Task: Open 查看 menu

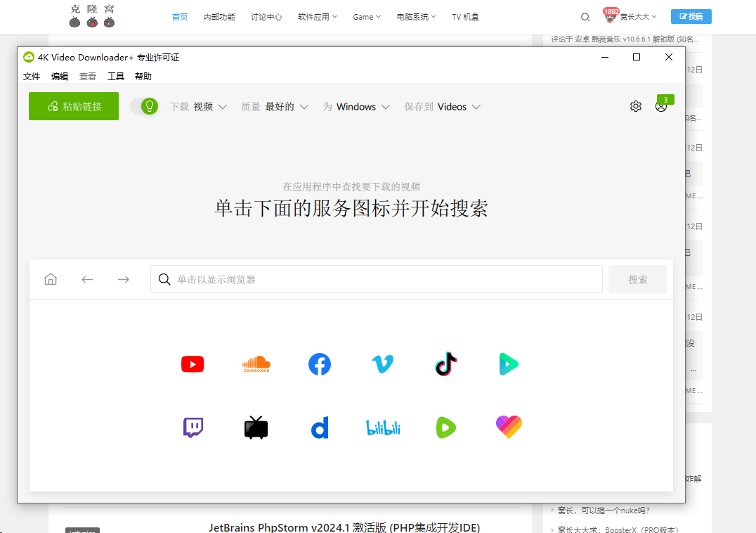Action: coord(88,76)
